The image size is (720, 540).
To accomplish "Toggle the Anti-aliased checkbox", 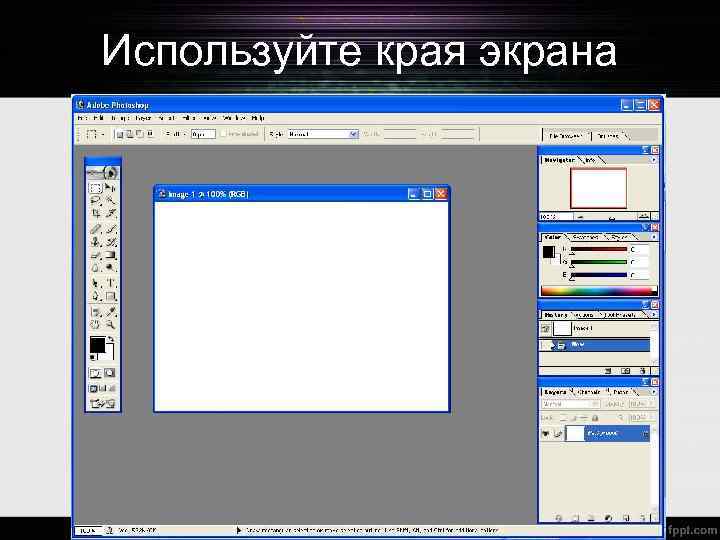I will (224, 134).
